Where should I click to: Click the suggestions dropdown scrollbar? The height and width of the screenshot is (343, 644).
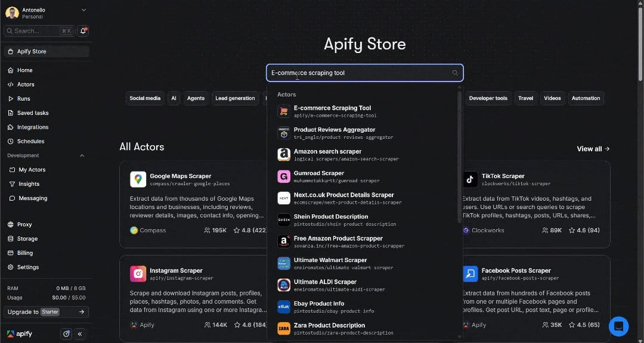(460, 158)
